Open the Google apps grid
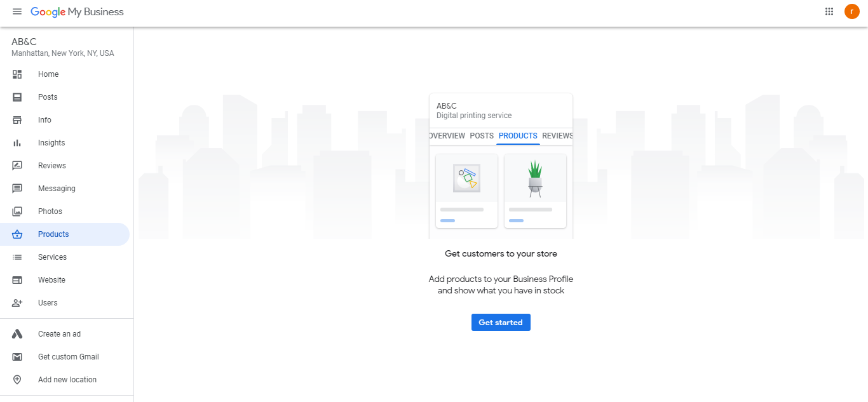The height and width of the screenshot is (402, 868). click(x=829, y=11)
